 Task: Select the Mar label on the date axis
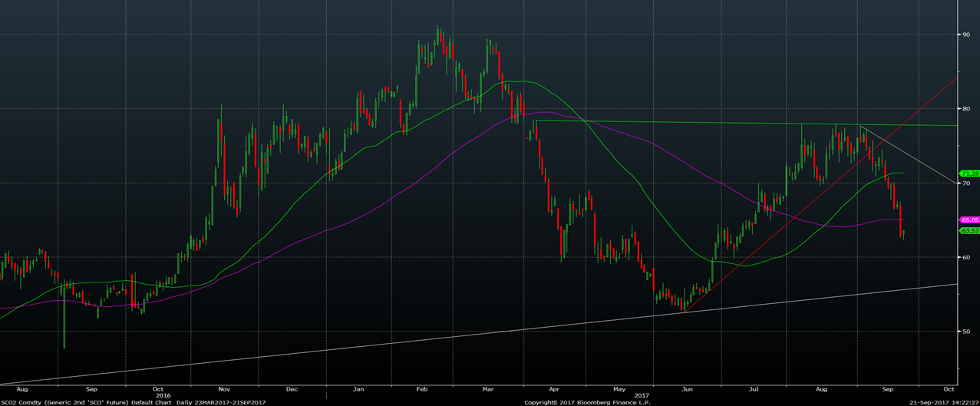click(x=487, y=390)
